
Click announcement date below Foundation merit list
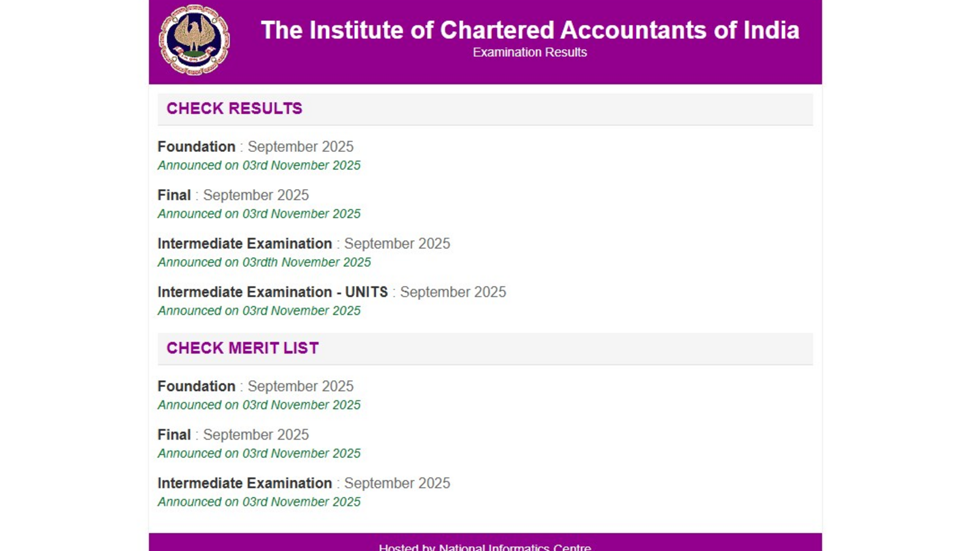click(259, 405)
